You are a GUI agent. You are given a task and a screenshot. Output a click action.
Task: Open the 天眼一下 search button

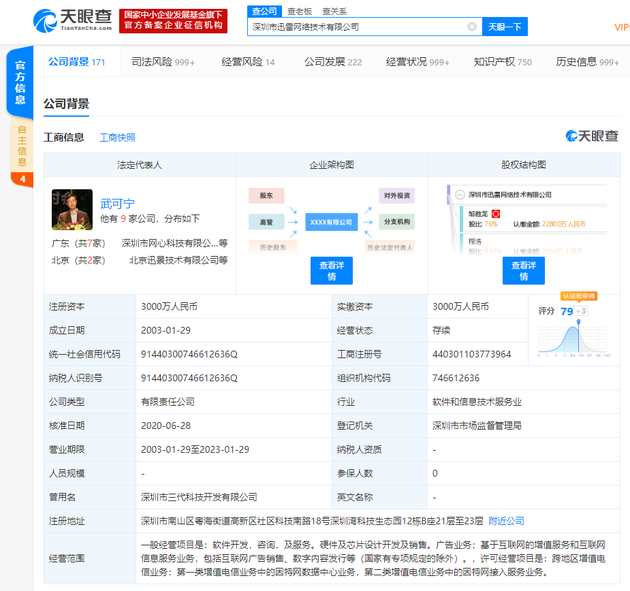pyautogui.click(x=505, y=27)
